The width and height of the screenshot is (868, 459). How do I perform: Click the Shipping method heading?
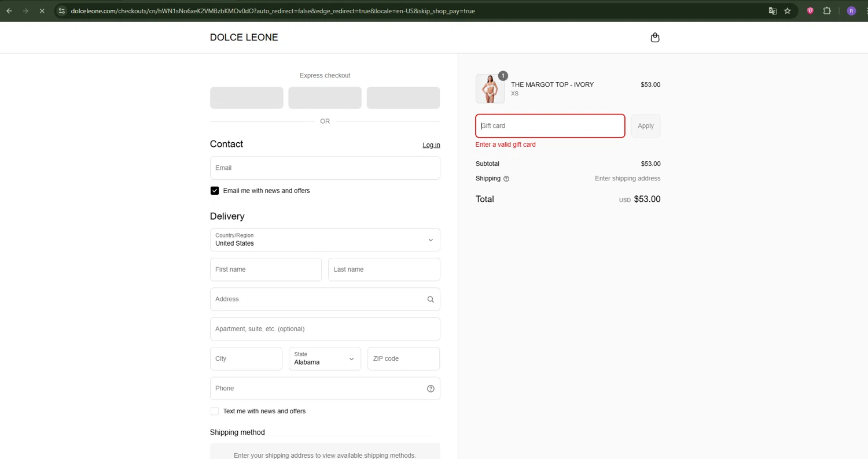[237, 432]
